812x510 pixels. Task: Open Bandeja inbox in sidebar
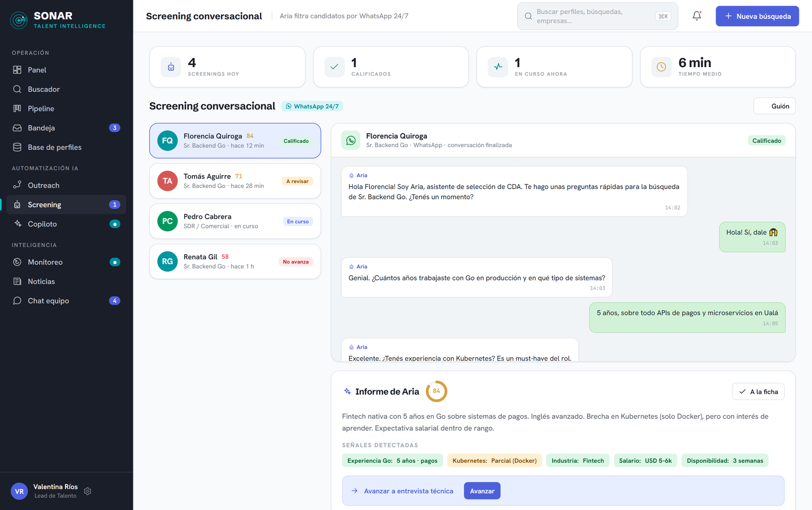pos(66,128)
